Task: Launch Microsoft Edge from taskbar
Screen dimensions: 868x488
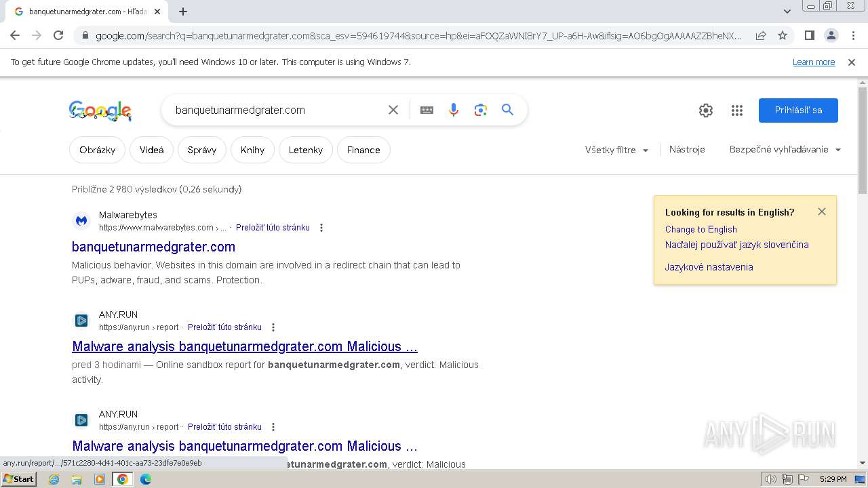Action: coord(146,479)
